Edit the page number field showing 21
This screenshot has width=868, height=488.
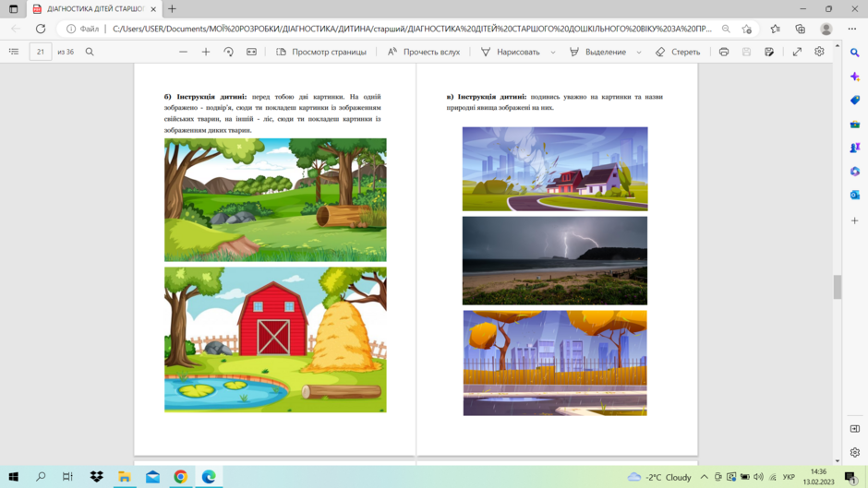[41, 52]
